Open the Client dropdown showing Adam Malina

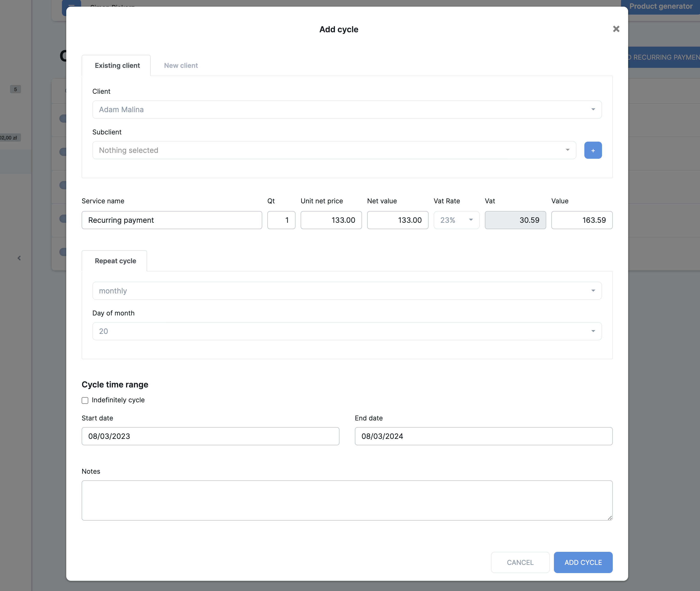[x=346, y=110]
